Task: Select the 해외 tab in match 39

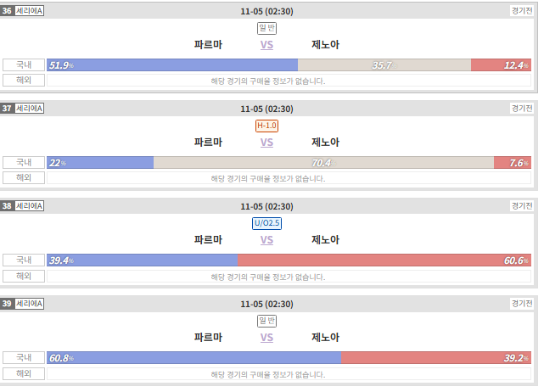Action: [x=24, y=373]
